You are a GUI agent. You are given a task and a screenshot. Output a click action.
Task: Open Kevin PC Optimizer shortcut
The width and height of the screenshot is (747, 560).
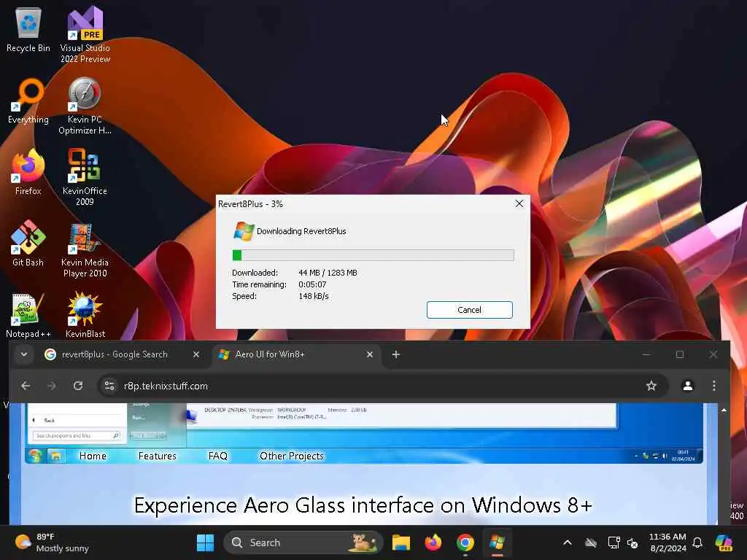(x=85, y=106)
